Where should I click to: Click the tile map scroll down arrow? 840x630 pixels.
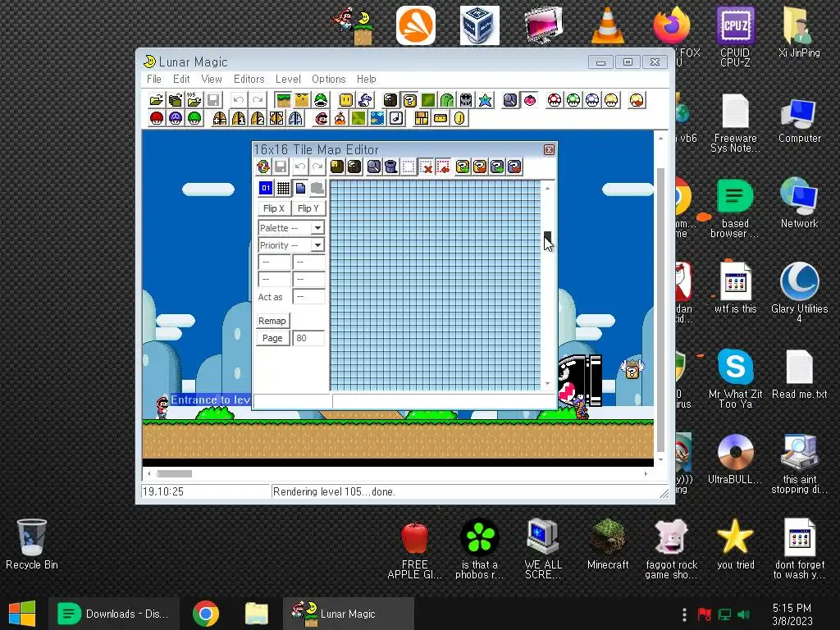[547, 384]
